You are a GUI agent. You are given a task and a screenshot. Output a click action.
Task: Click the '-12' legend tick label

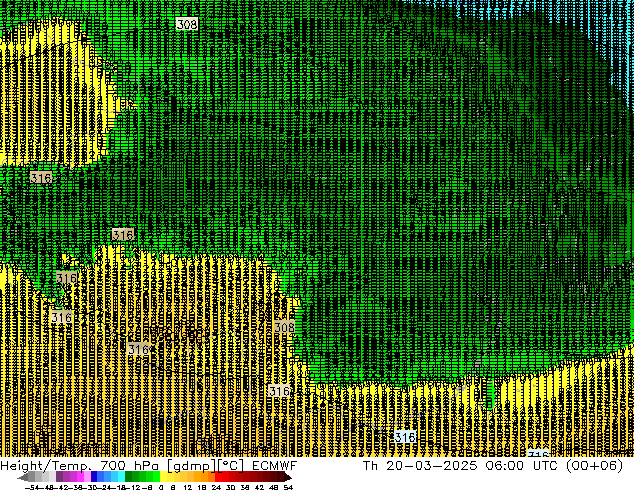(133, 487)
